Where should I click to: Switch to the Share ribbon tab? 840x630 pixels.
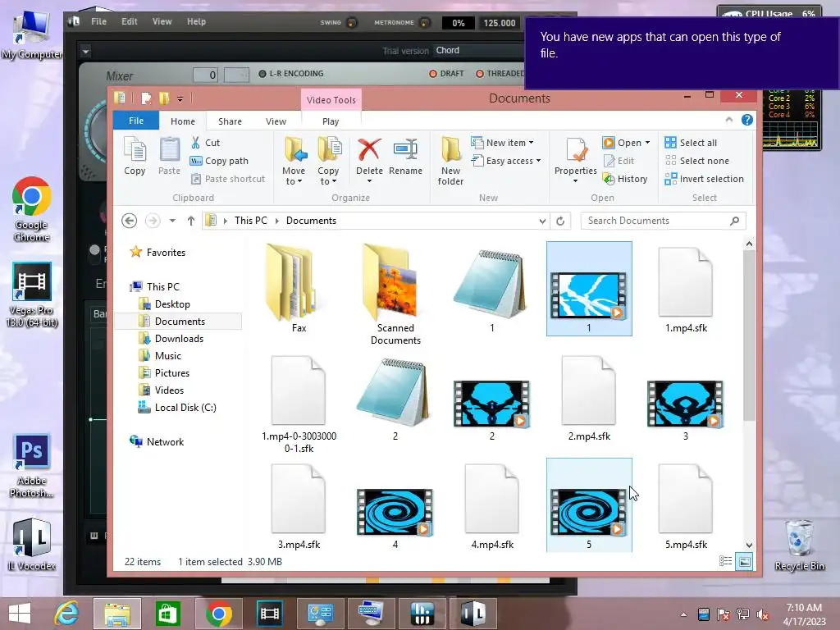click(230, 121)
